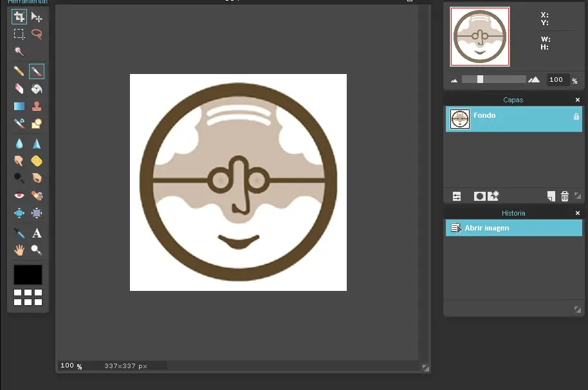Activate the Magic Wand tool
This screenshot has height=390, width=588.
click(19, 51)
